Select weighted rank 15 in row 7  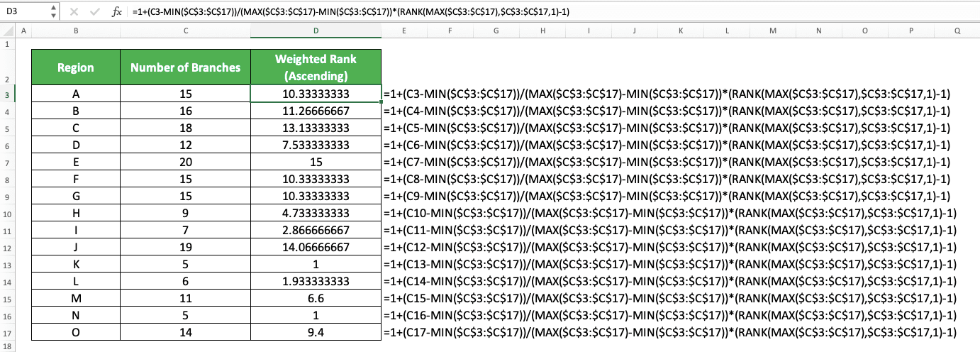[x=316, y=163]
